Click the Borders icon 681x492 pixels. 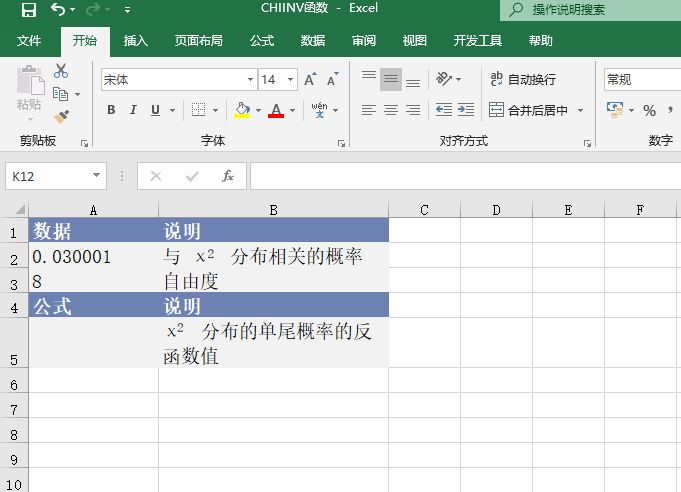199,110
